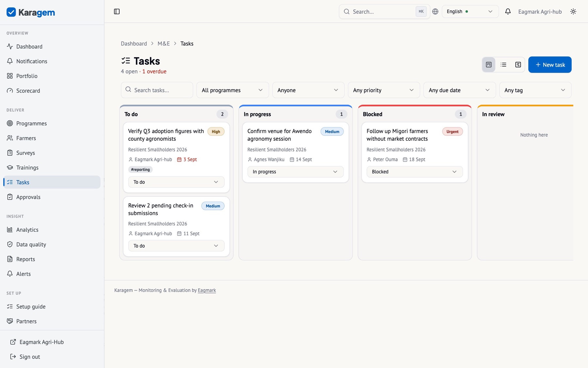
Task: Switch to list view
Action: pos(503,65)
